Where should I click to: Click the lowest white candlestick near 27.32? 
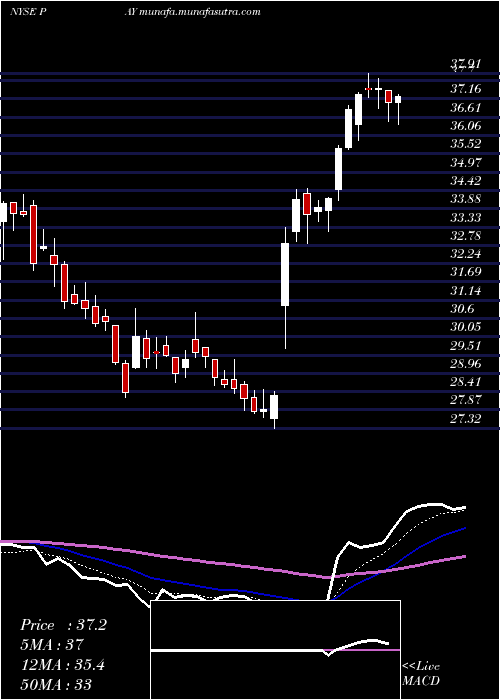click(274, 407)
